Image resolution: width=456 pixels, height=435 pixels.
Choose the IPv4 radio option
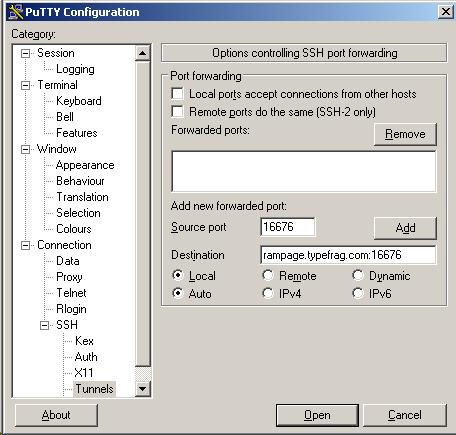268,293
